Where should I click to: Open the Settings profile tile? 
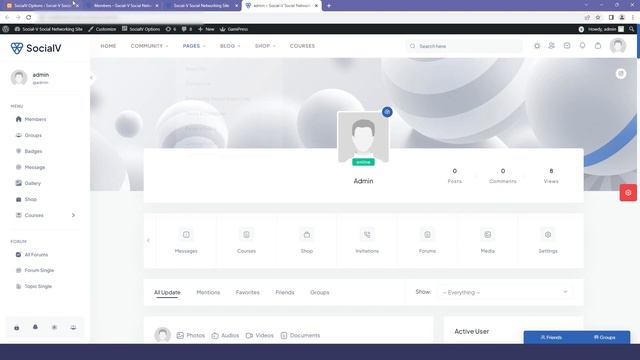[548, 241]
